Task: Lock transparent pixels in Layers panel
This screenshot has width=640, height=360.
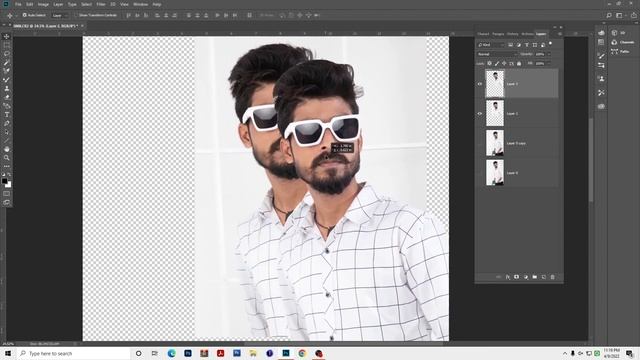Action: point(489,63)
